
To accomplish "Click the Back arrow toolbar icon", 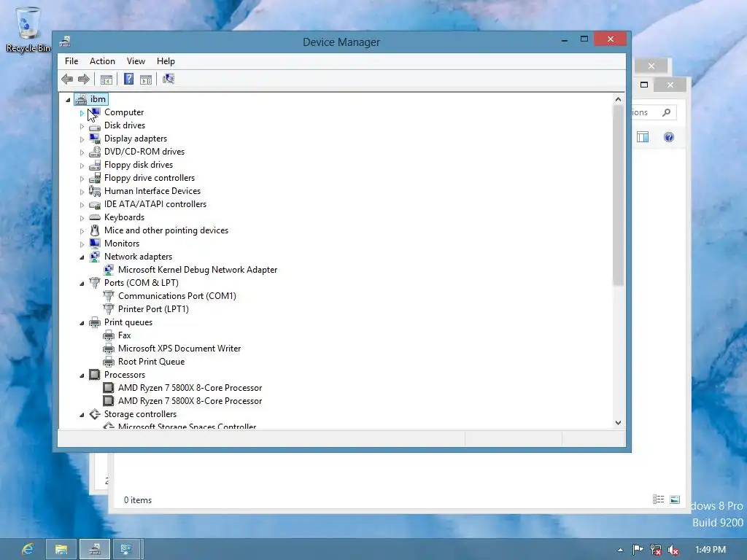I will [x=67, y=79].
